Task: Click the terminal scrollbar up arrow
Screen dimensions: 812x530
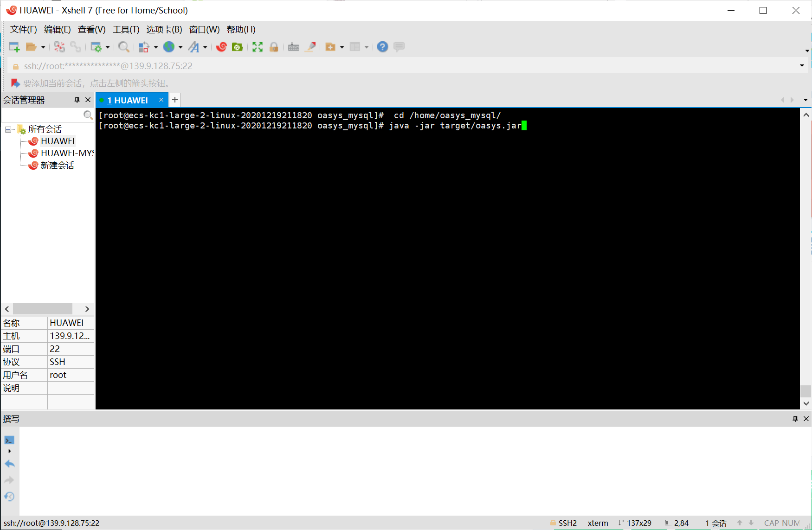Action: tap(806, 115)
